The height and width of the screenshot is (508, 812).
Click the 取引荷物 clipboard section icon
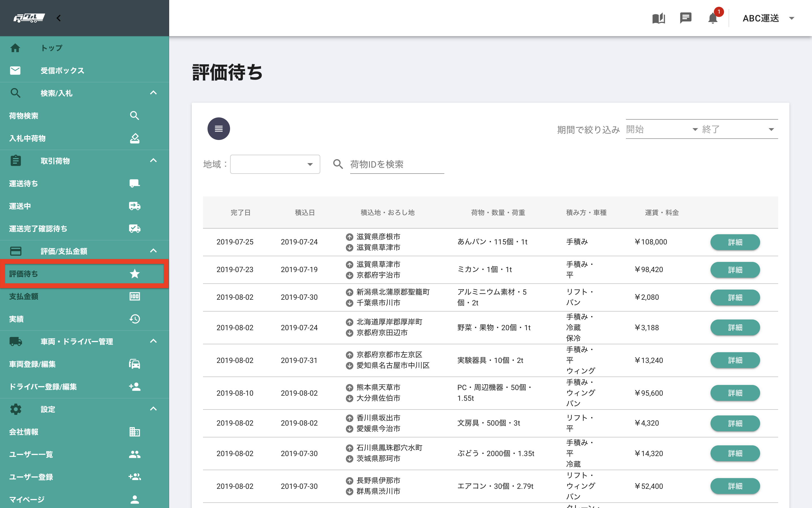tap(16, 161)
